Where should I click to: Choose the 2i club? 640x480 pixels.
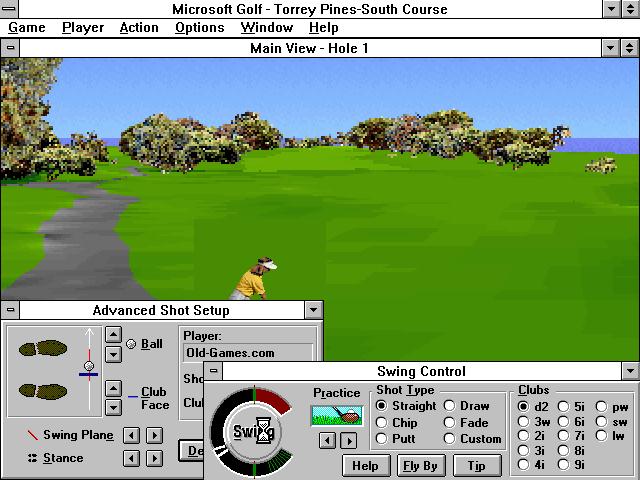[531, 436]
